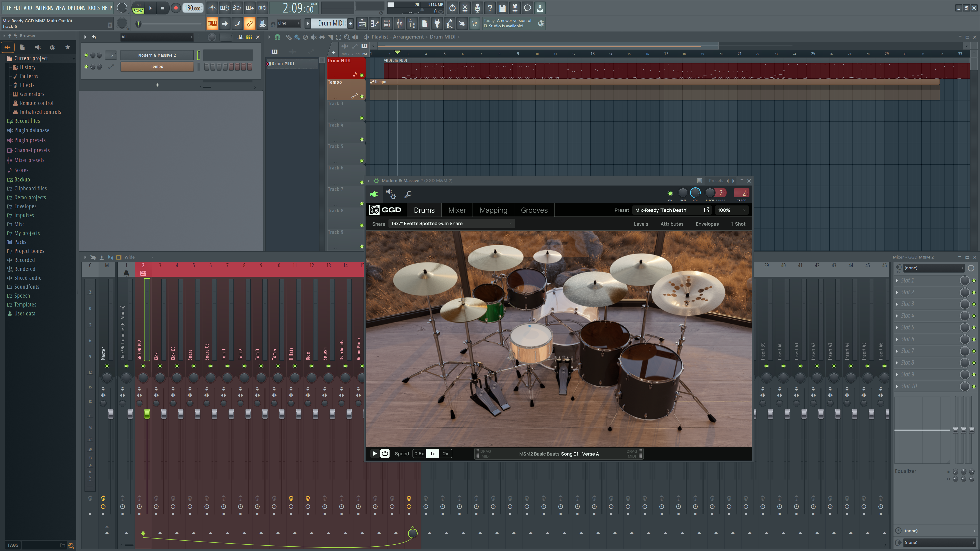Open the channel rack All filter dropdown
The image size is (980, 551).
[157, 37]
